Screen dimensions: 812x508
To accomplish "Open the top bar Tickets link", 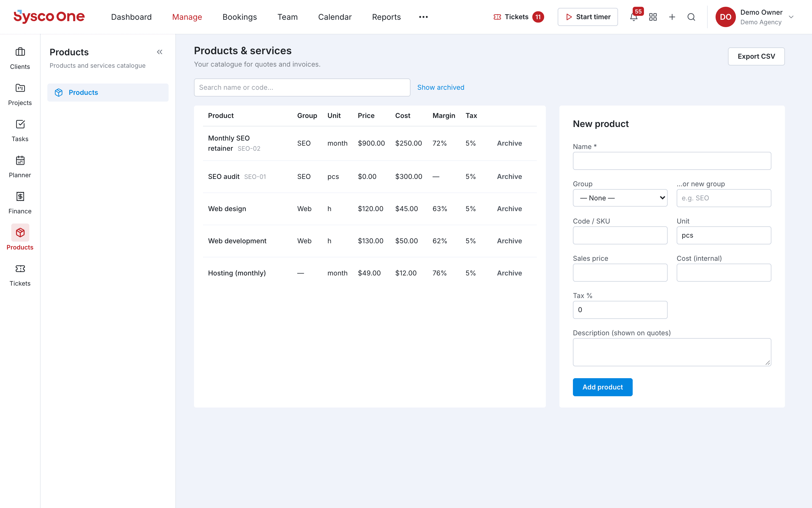I will click(x=518, y=17).
